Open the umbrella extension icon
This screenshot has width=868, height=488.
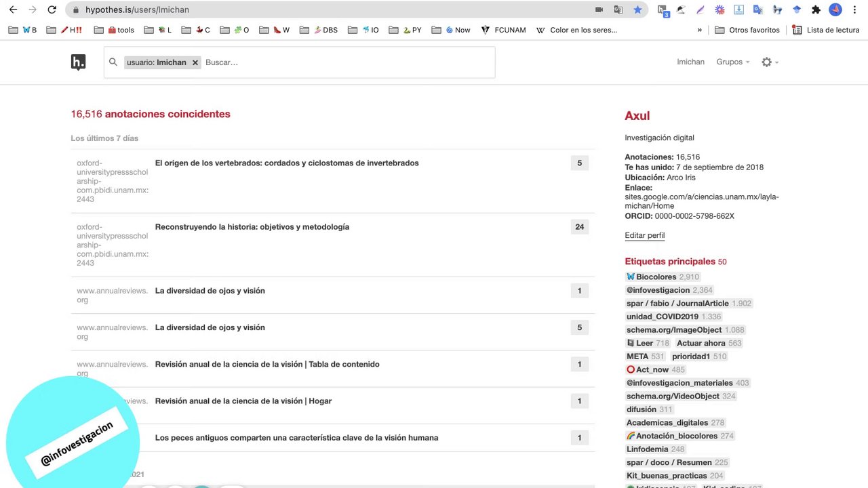[x=682, y=9]
